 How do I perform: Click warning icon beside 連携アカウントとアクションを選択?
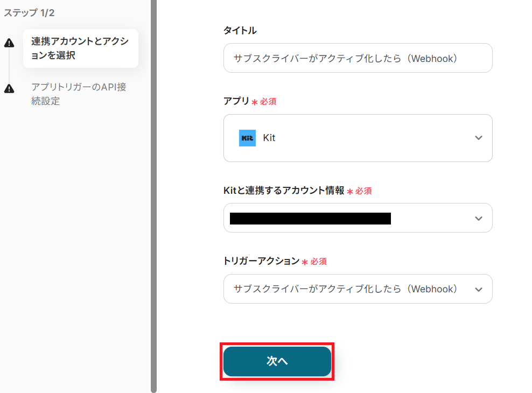click(x=9, y=44)
